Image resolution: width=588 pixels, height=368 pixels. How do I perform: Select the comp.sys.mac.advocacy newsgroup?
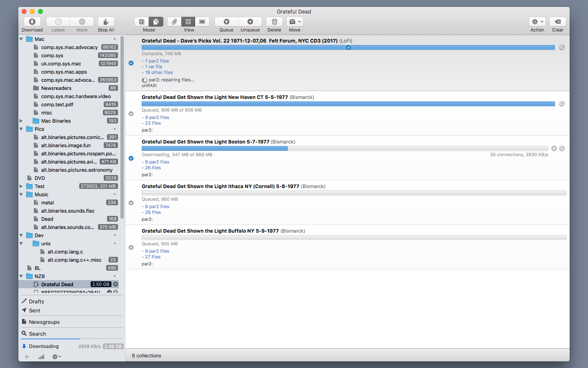[x=69, y=47]
